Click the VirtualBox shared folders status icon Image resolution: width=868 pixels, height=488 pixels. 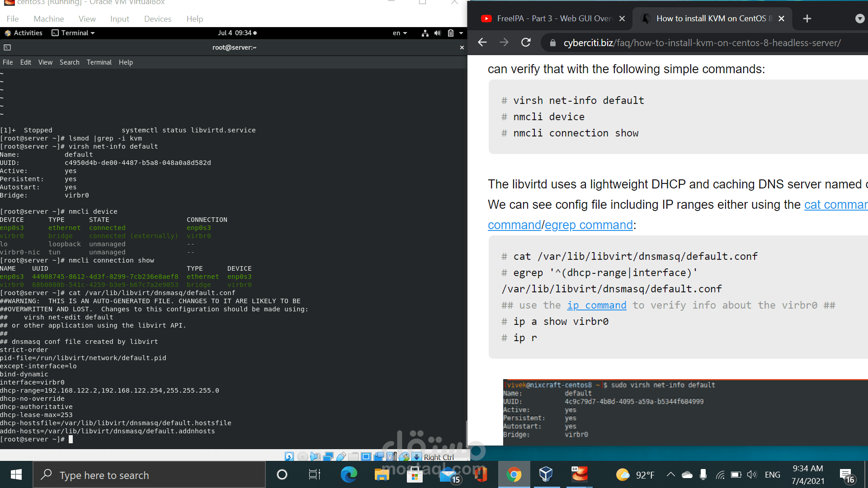click(354, 456)
